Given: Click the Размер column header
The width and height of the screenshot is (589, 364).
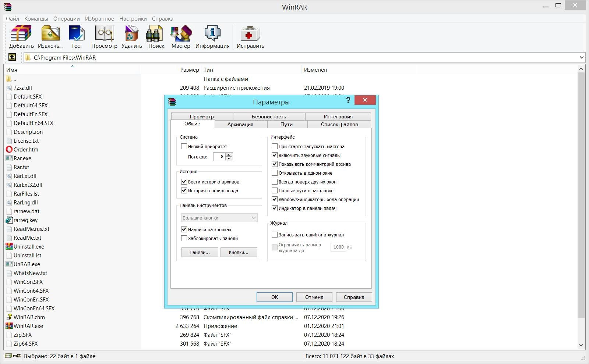Looking at the screenshot, I should pyautogui.click(x=171, y=69).
